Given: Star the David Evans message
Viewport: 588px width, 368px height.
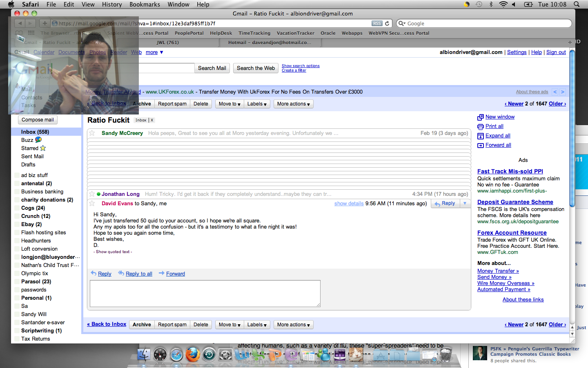Looking at the screenshot, I should (x=92, y=203).
